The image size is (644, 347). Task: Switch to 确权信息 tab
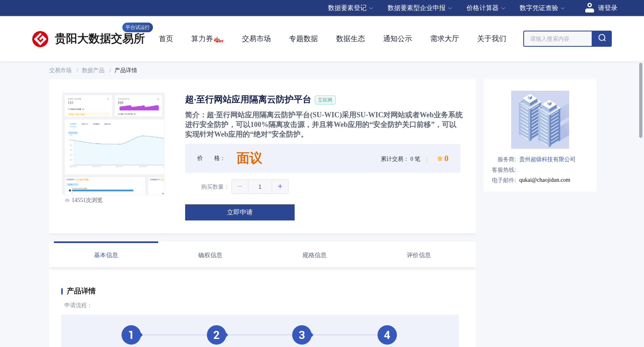click(x=210, y=255)
